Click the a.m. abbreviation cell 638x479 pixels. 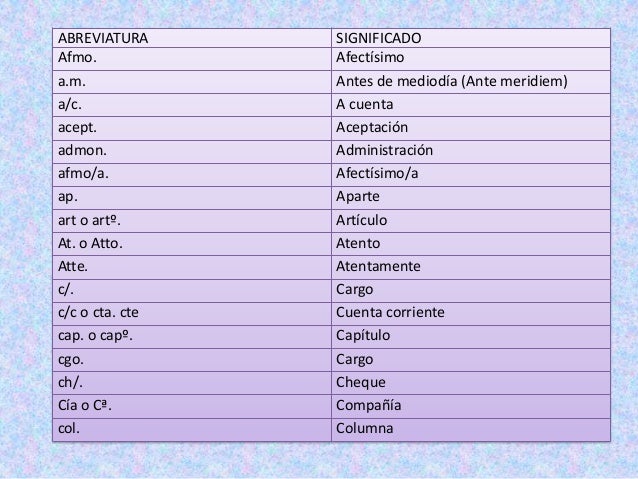pyautogui.click(x=192, y=82)
